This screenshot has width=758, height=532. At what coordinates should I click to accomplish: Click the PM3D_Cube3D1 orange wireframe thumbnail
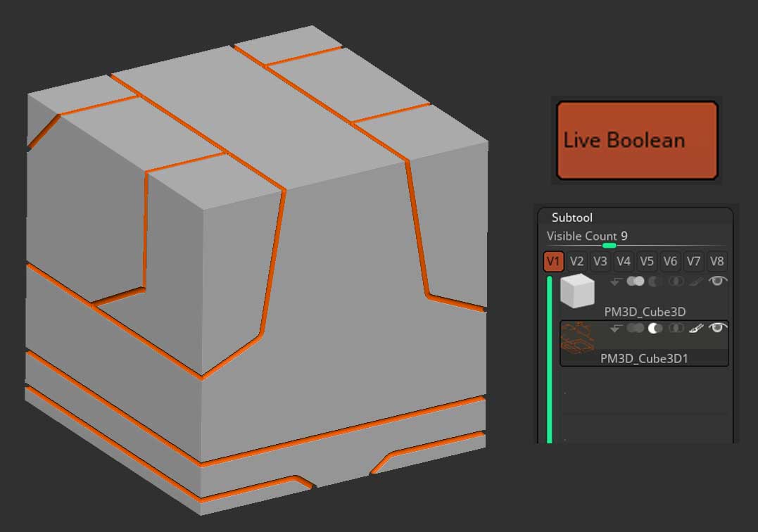tap(577, 338)
